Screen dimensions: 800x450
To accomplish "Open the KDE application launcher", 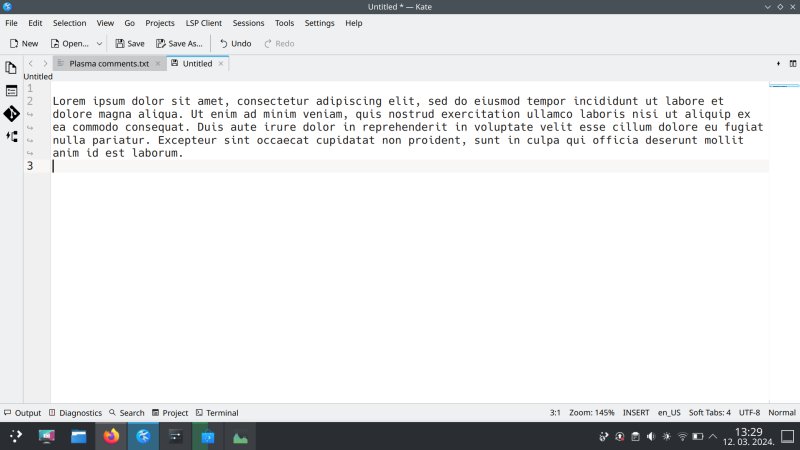I will [x=16, y=436].
